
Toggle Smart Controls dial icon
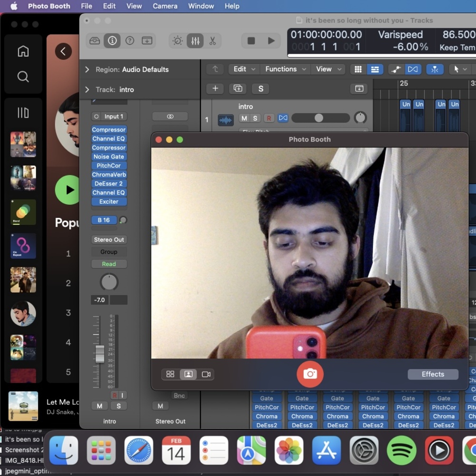click(x=178, y=40)
